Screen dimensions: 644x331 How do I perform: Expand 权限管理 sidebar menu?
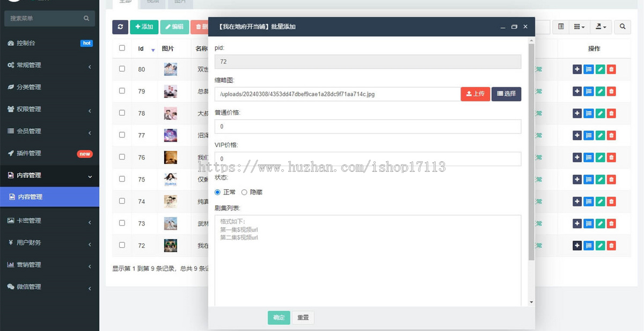pyautogui.click(x=49, y=109)
